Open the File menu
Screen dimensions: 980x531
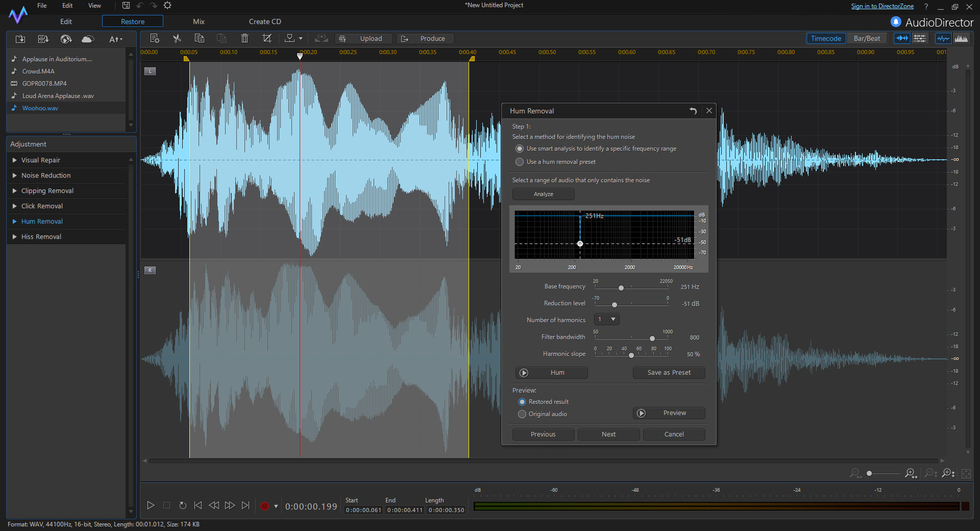pyautogui.click(x=42, y=6)
